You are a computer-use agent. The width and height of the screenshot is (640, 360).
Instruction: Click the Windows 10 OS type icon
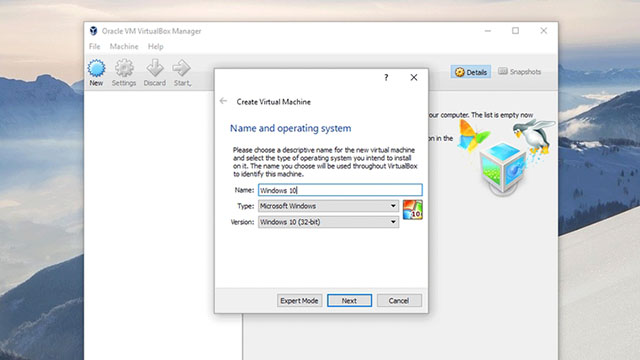click(x=412, y=210)
